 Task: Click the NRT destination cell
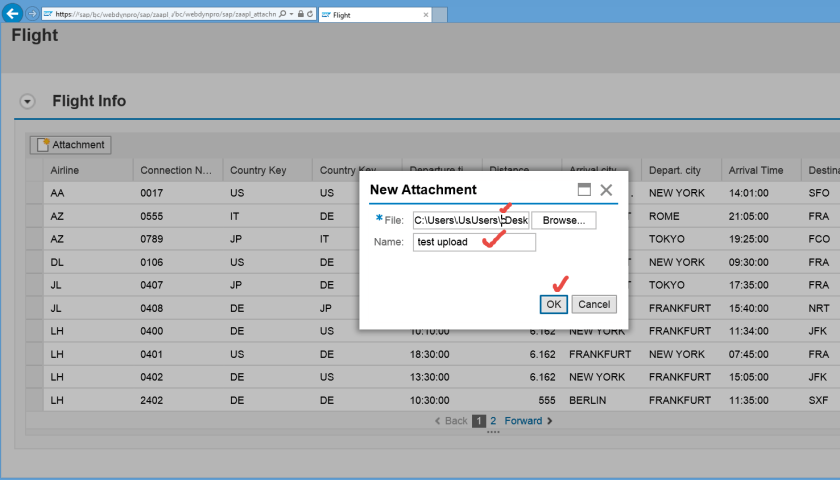coord(821,308)
